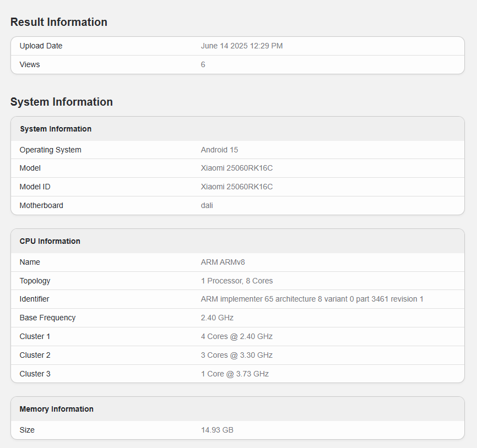Click the System Information table header
The width and height of the screenshot is (477, 448).
(56, 129)
